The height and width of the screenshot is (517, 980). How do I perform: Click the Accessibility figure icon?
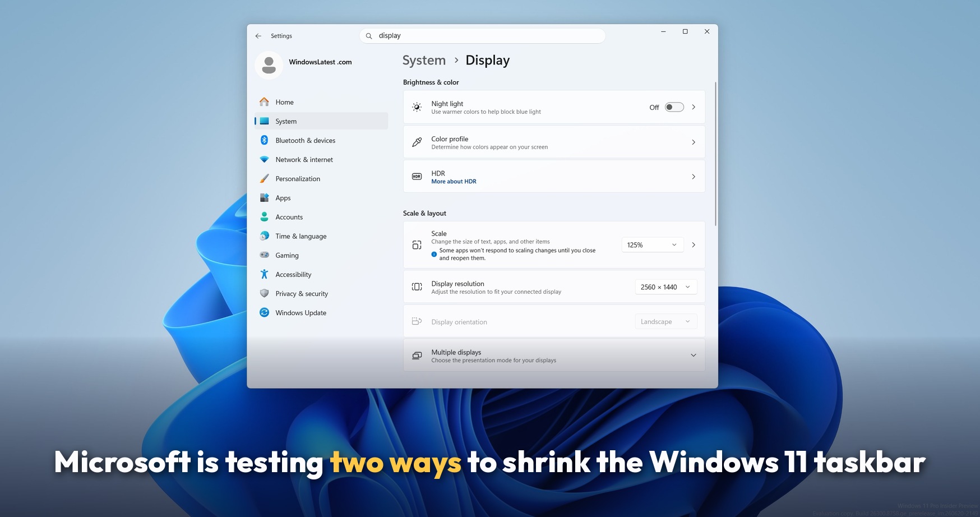pos(264,274)
